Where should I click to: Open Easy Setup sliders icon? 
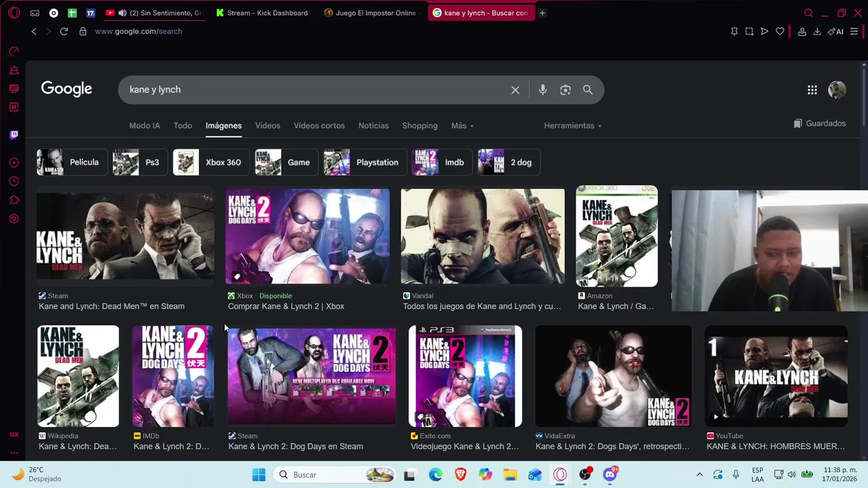[854, 31]
